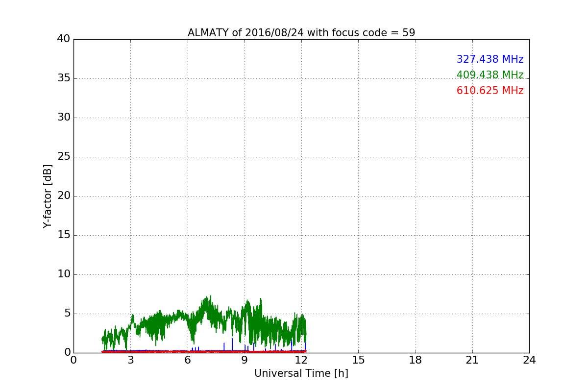Select y-axis tick label 10

pyautogui.click(x=64, y=274)
